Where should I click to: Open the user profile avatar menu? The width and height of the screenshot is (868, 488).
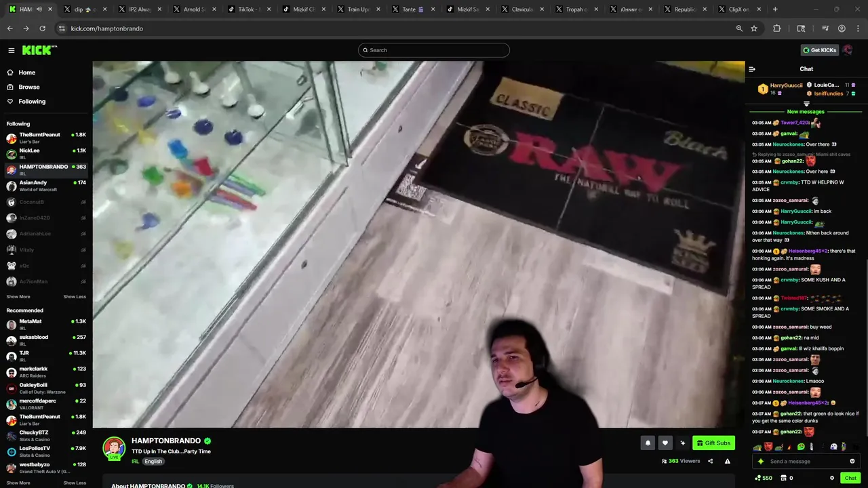[848, 50]
